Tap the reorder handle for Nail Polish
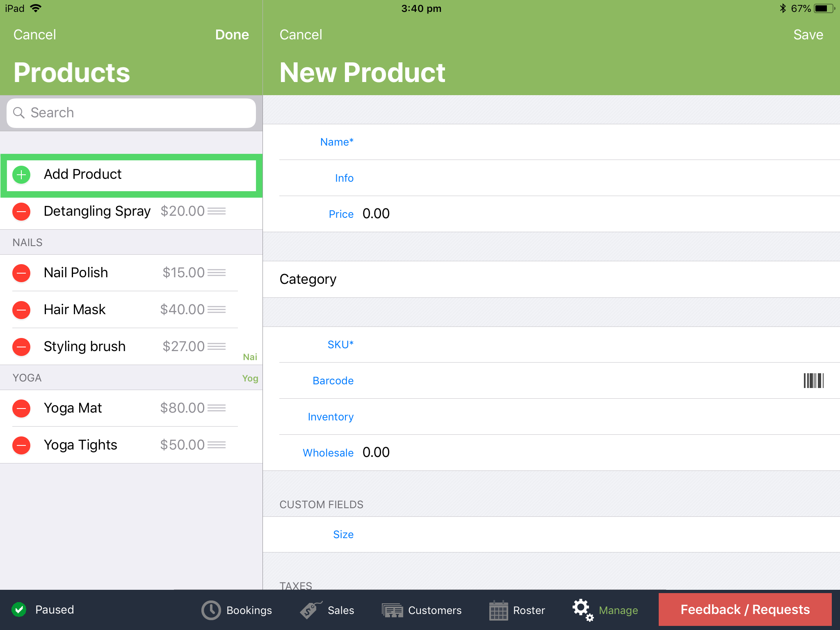 click(x=217, y=273)
